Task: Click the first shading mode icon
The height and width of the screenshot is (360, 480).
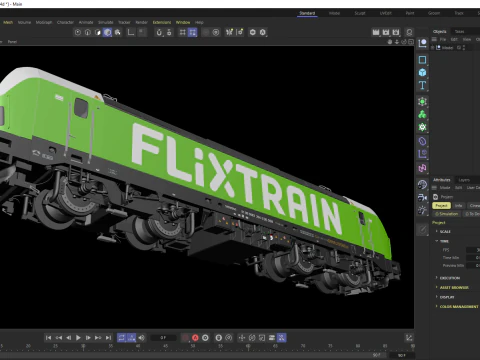Action: click(x=78, y=32)
